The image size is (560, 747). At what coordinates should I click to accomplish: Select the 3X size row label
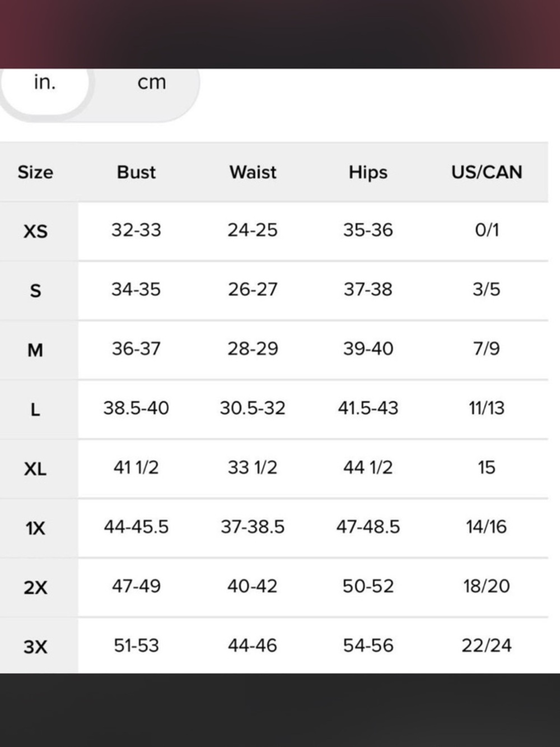click(x=35, y=647)
